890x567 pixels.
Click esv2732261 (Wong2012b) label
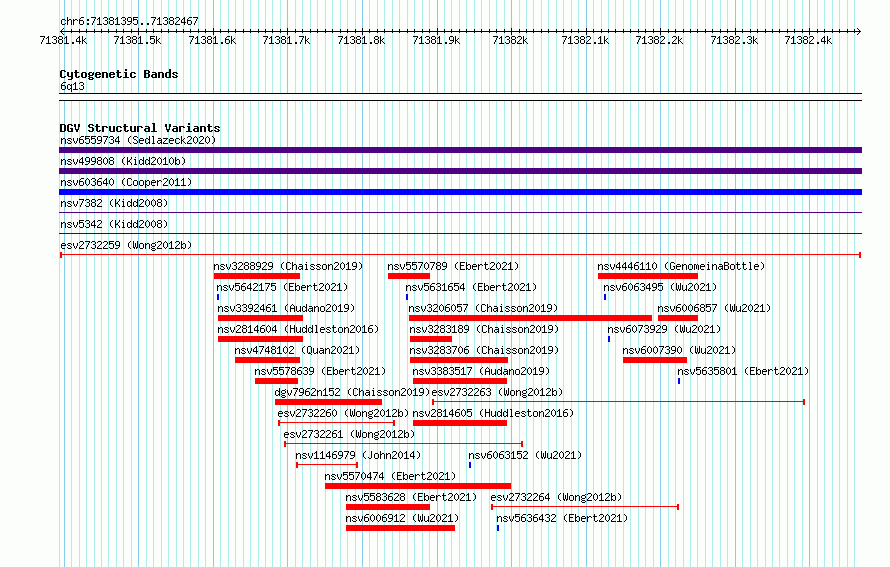[349, 434]
